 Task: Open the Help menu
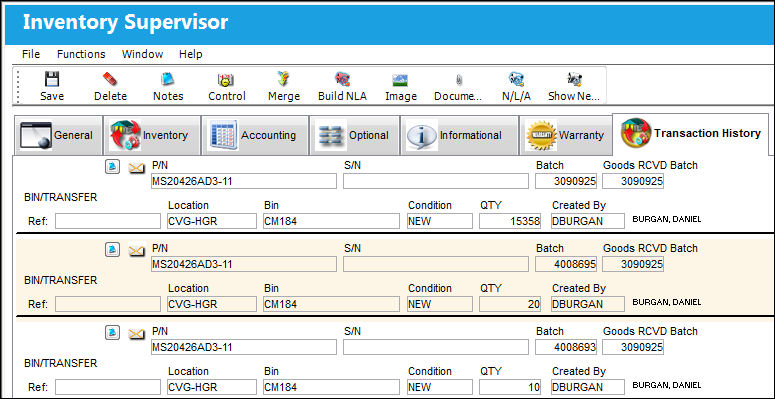pyautogui.click(x=190, y=54)
